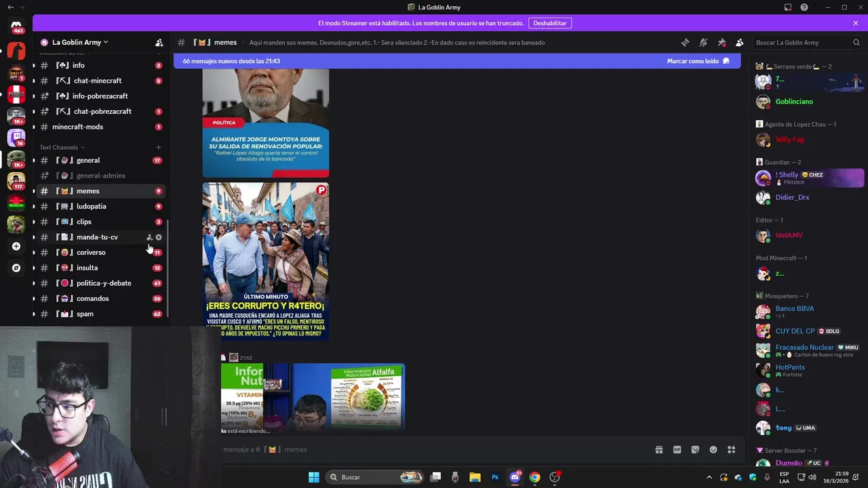Open Discord direct messages home icon
The width and height of the screenshot is (868, 488).
[x=16, y=26]
